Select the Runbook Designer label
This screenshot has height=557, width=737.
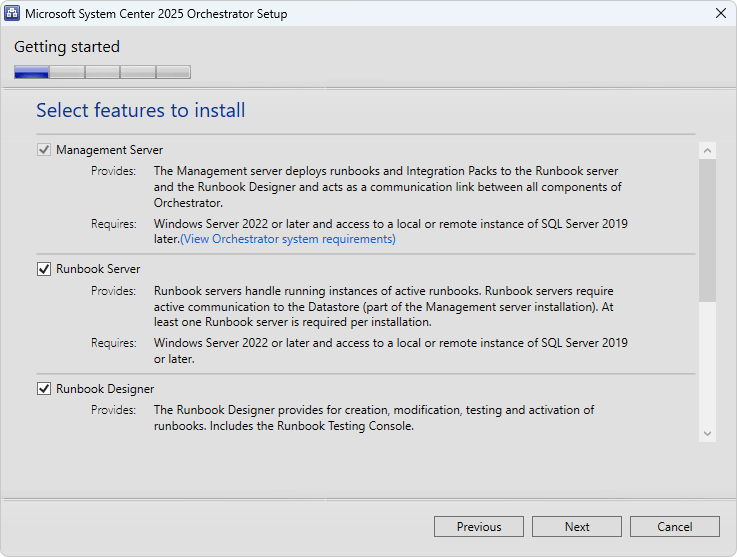(105, 389)
